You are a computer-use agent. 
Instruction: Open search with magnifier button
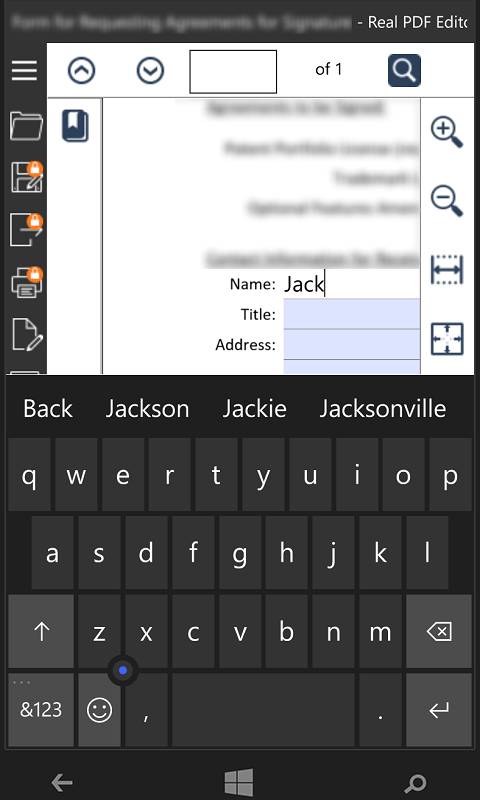pos(405,70)
